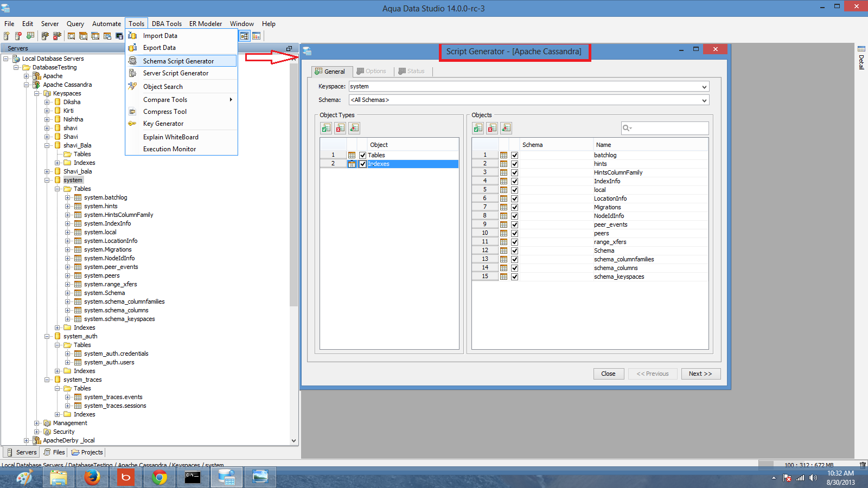Click the Import Data menu icon
868x488 pixels.
tap(132, 35)
